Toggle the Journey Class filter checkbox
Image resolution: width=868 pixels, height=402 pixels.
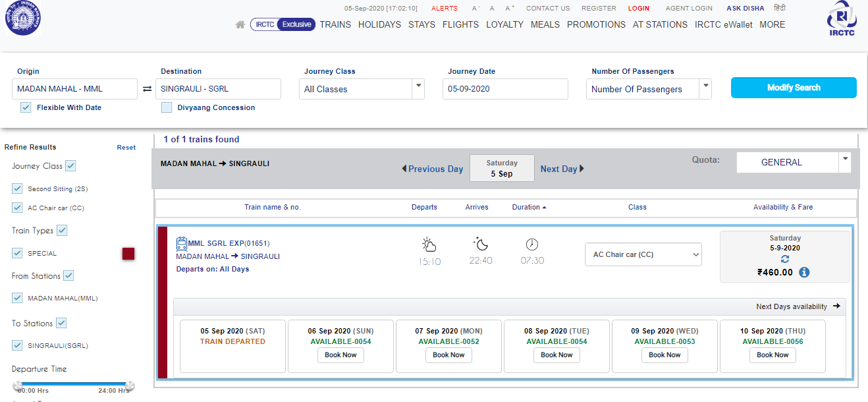pos(71,165)
